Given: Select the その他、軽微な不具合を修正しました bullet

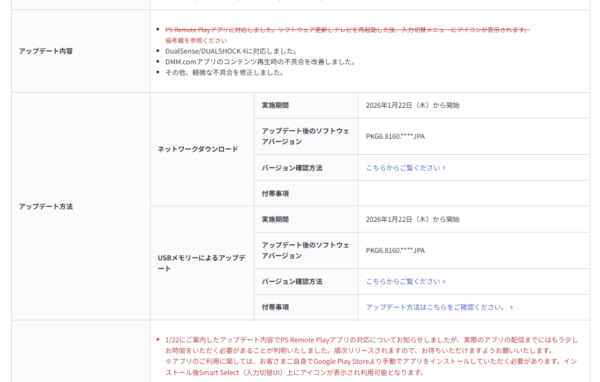Looking at the screenshot, I should click(x=224, y=72).
